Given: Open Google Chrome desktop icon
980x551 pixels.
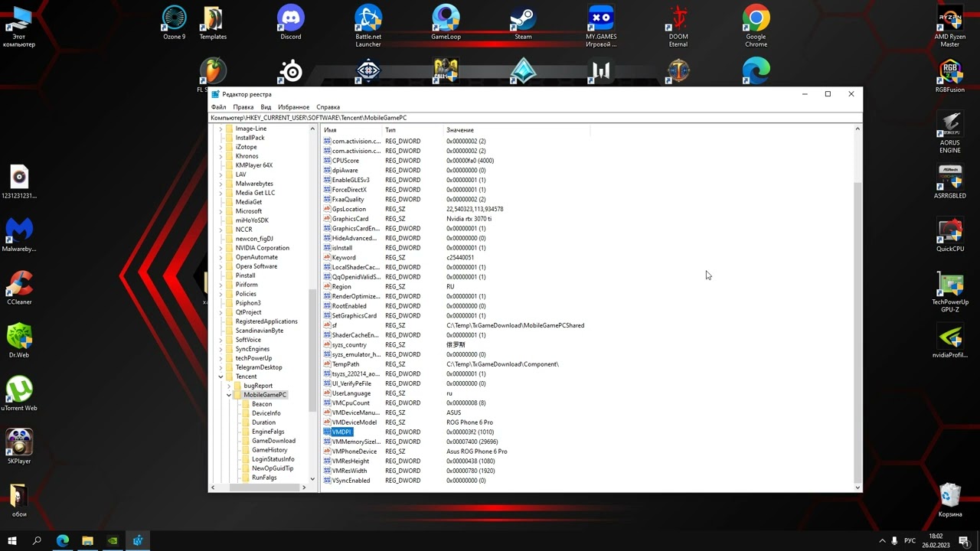Looking at the screenshot, I should coord(756,26).
